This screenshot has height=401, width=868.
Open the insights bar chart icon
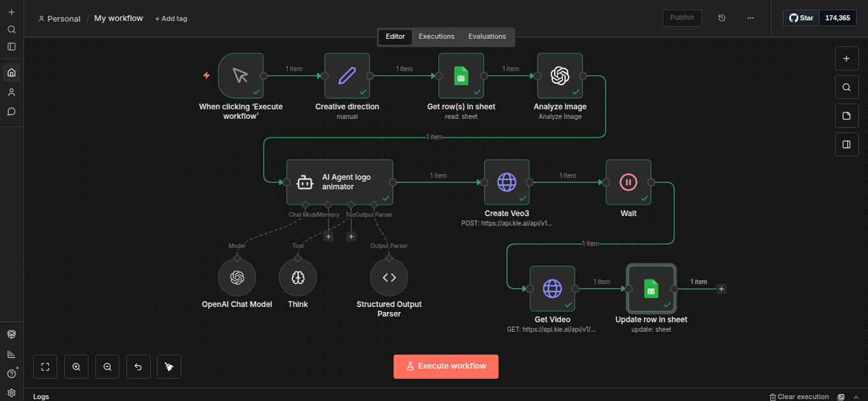coord(11,354)
